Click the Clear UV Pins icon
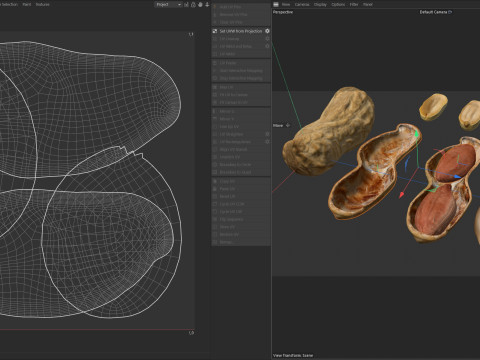This screenshot has width=480, height=360. click(215, 22)
